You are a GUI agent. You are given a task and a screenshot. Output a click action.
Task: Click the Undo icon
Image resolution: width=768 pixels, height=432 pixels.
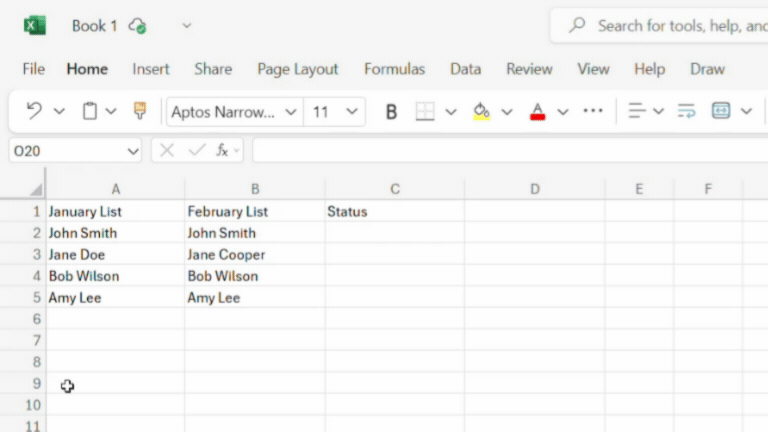coord(34,111)
